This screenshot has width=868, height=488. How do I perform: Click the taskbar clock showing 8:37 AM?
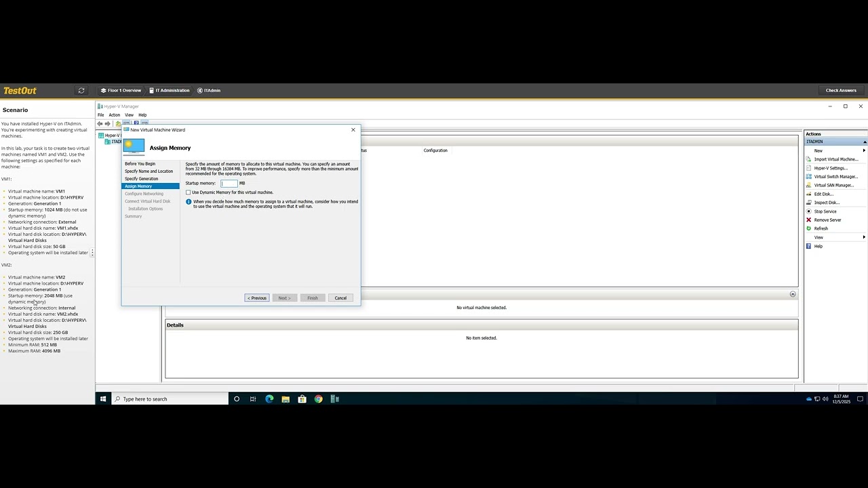pyautogui.click(x=841, y=399)
